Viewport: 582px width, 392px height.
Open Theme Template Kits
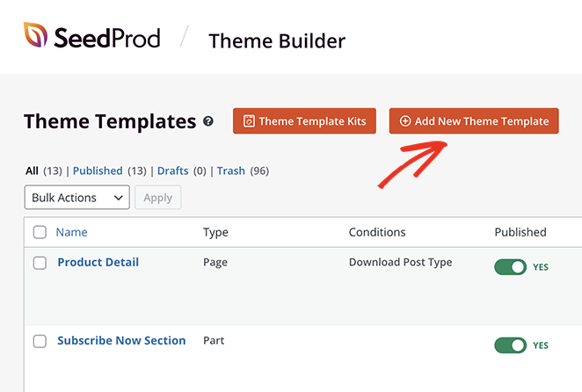pos(305,121)
